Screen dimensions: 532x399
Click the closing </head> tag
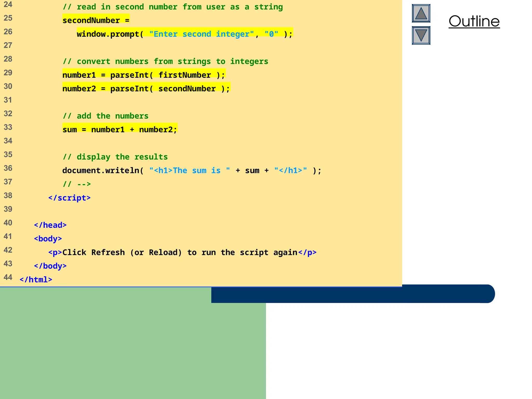50,225
